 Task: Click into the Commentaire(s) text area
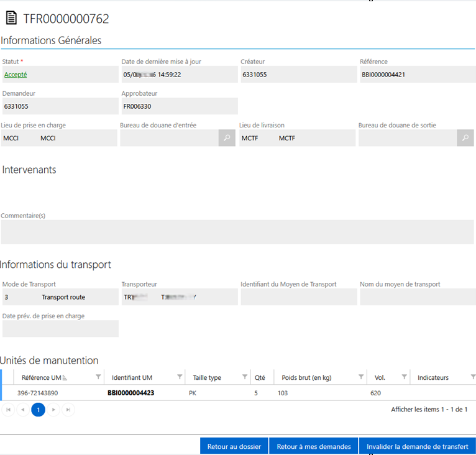coord(237,231)
